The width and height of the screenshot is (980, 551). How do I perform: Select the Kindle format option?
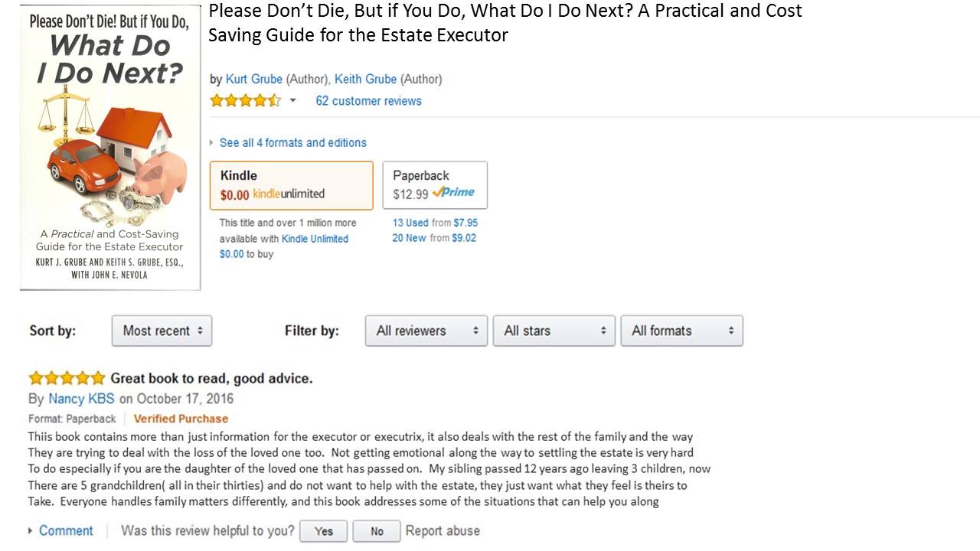292,185
